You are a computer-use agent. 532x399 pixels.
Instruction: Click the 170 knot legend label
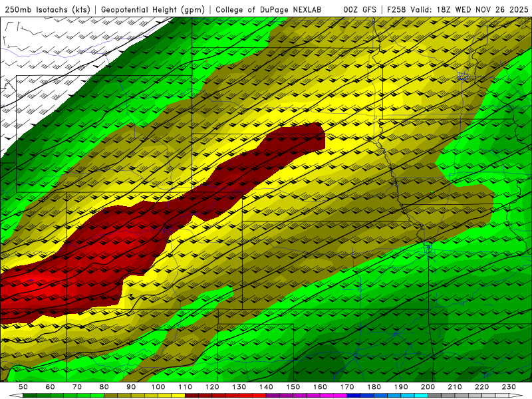pyautogui.click(x=346, y=387)
